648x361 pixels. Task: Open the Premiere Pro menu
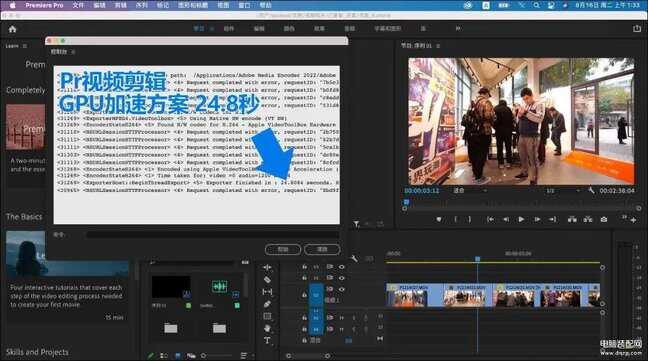pyautogui.click(x=44, y=5)
